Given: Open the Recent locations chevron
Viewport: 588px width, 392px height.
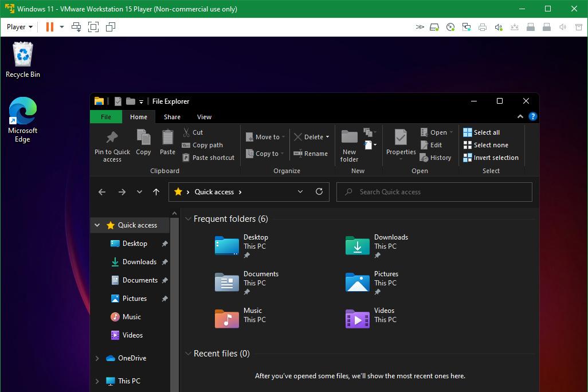Looking at the screenshot, I should coord(139,192).
